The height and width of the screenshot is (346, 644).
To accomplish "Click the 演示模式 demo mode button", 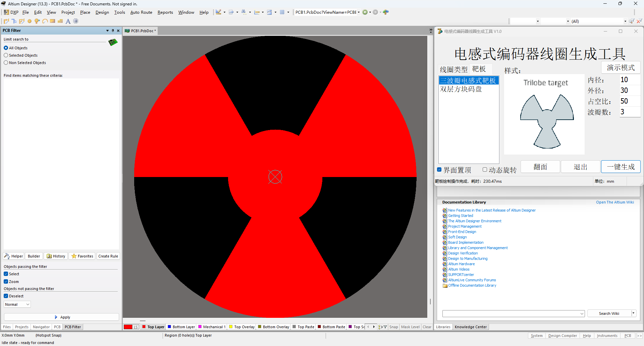I will pyautogui.click(x=621, y=67).
